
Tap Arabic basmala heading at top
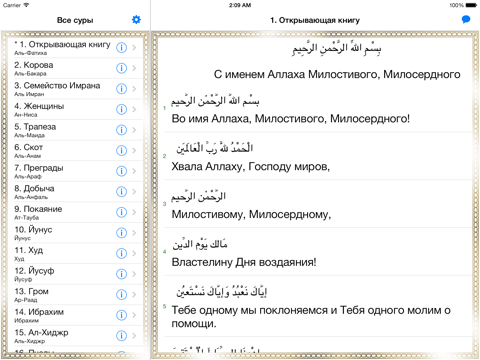click(337, 49)
